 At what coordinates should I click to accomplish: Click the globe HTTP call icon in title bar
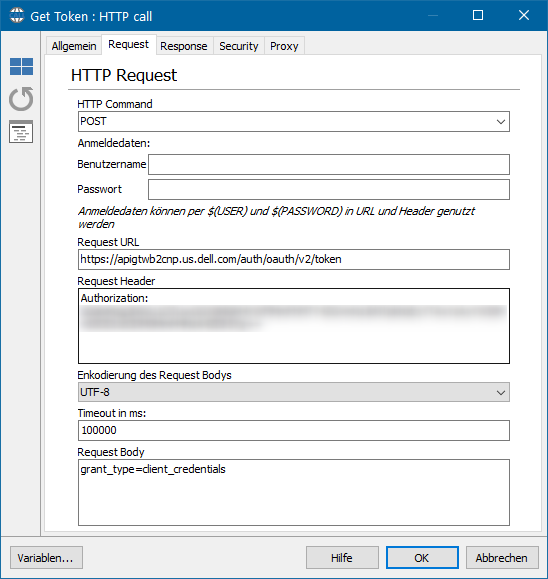point(17,16)
